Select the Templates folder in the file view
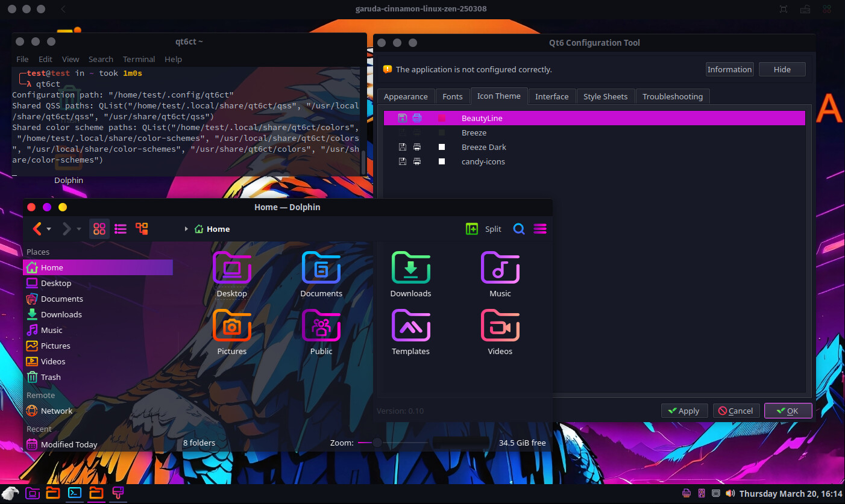Image resolution: width=845 pixels, height=504 pixels. pyautogui.click(x=410, y=332)
